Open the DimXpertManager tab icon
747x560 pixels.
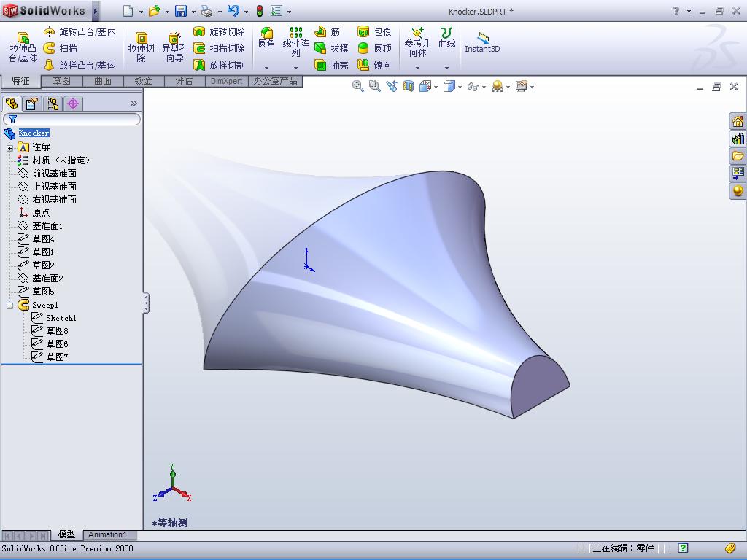coord(73,104)
